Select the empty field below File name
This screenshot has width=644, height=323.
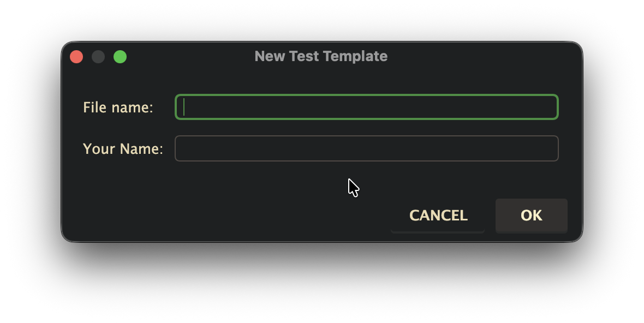click(366, 148)
